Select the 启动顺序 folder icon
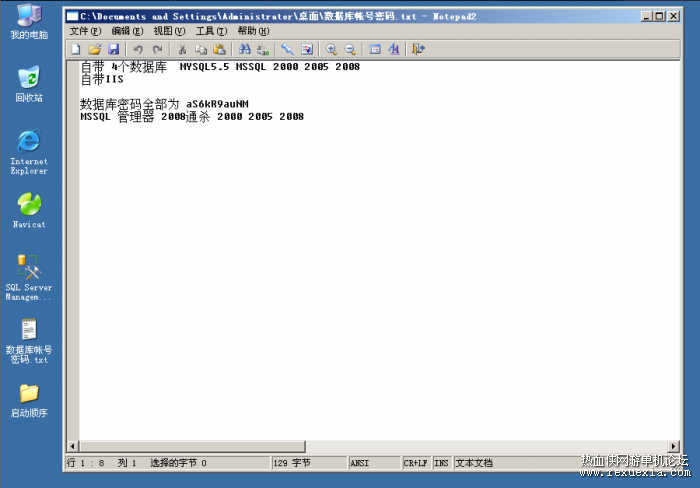Viewport: 700px width, 488px height. point(29,400)
